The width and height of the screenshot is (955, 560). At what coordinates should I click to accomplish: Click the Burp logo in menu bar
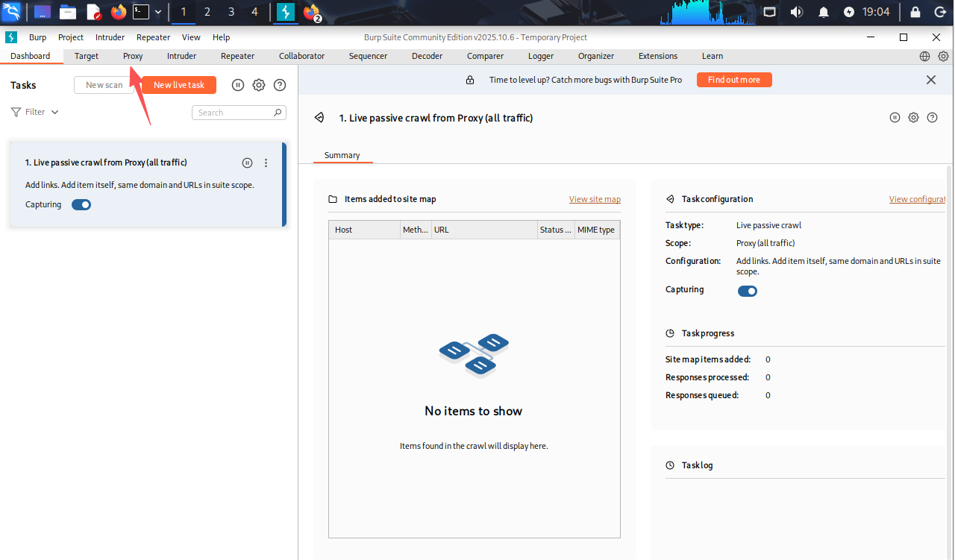click(x=11, y=37)
